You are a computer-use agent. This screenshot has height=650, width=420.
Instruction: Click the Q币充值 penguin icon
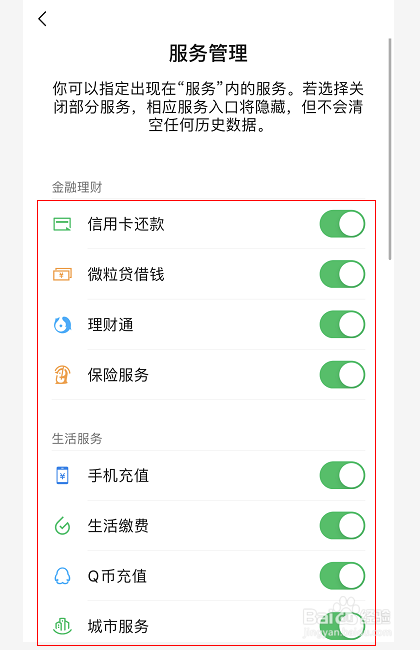point(62,576)
